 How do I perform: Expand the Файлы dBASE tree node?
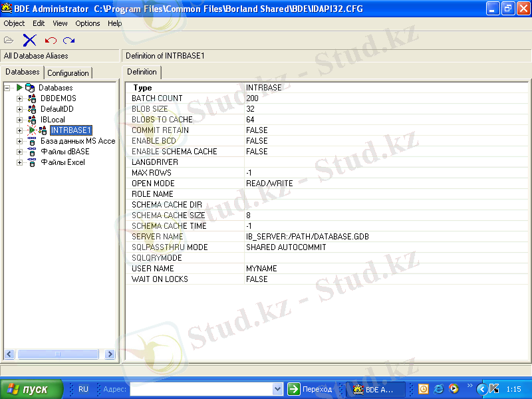[x=20, y=152]
